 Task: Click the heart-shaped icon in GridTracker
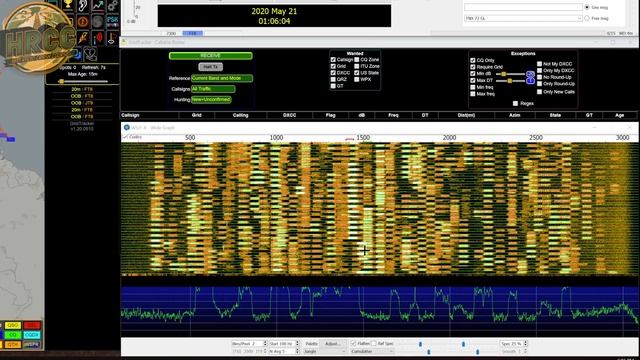(x=90, y=54)
